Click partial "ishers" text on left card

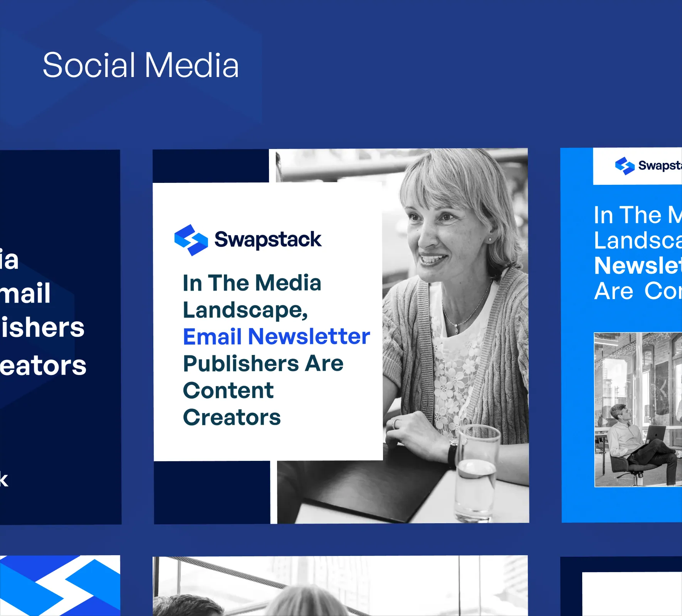pos(42,327)
